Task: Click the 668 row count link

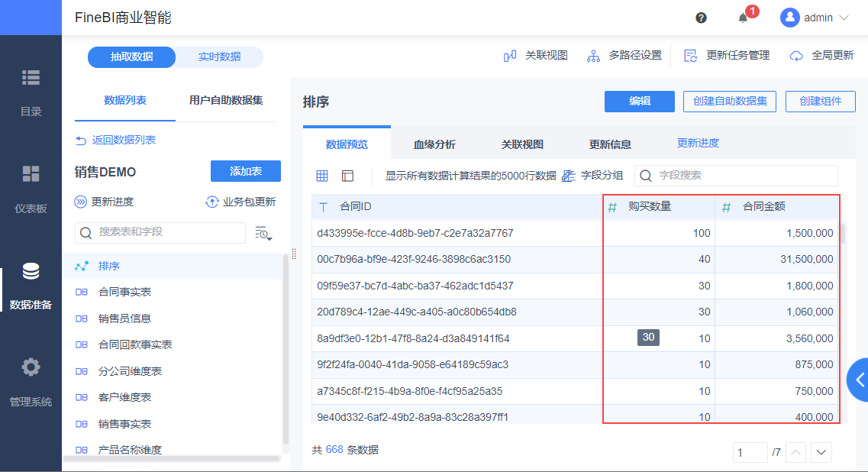Action: coord(334,450)
